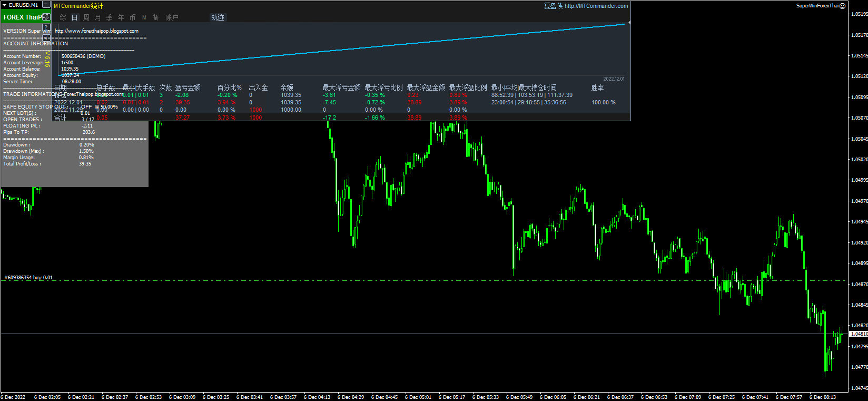Click the 移 move-panel icon
Viewport: 868px width, 401px height.
(x=46, y=17)
